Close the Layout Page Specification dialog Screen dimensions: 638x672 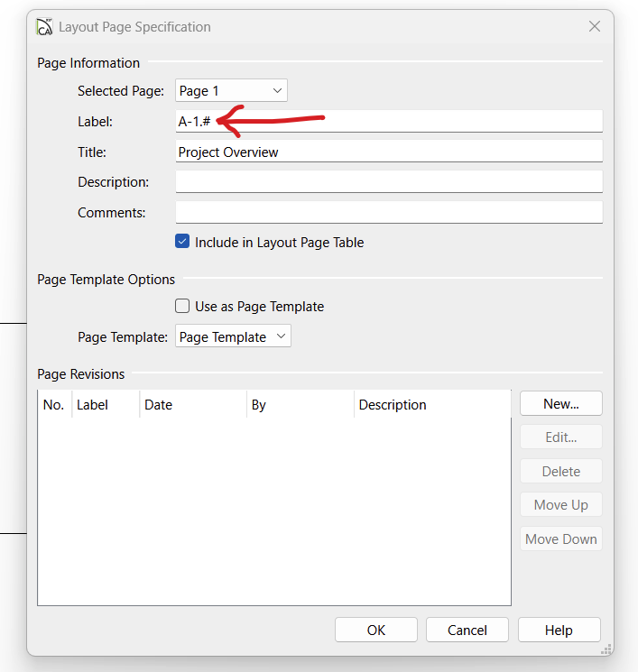point(595,26)
